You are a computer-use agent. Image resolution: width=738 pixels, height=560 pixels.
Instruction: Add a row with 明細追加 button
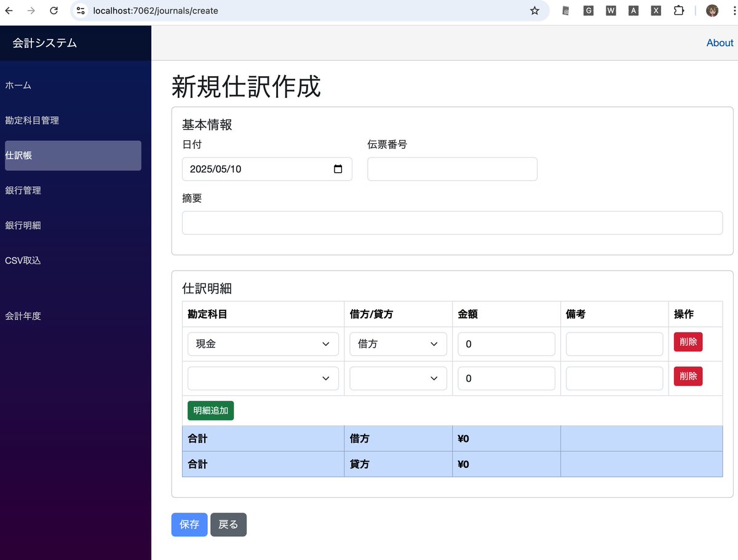pos(211,411)
